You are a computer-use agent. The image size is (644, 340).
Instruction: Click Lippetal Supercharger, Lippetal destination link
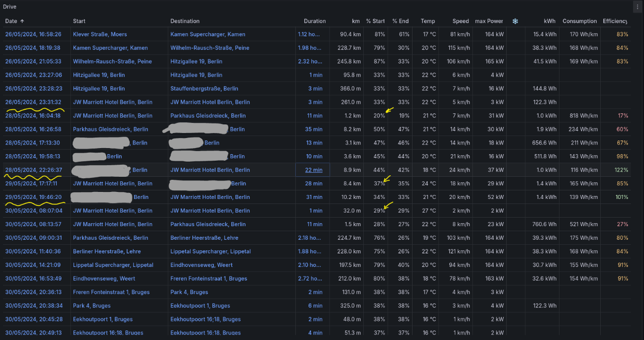pyautogui.click(x=210, y=251)
